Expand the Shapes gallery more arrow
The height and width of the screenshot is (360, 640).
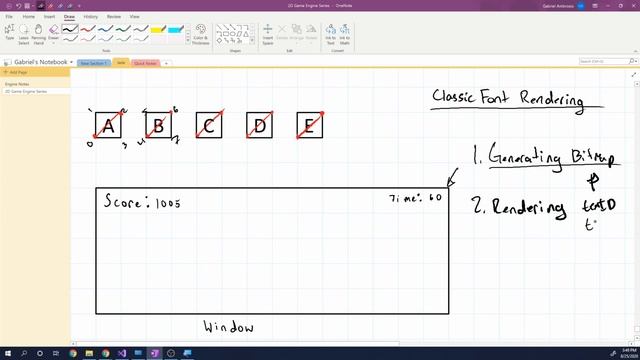252,40
